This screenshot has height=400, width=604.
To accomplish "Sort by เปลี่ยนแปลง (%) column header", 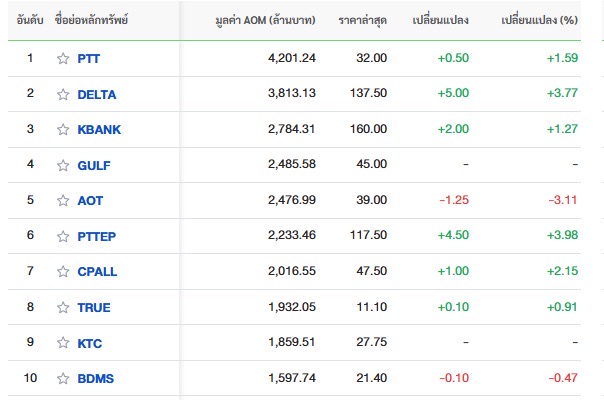I will coord(539,20).
